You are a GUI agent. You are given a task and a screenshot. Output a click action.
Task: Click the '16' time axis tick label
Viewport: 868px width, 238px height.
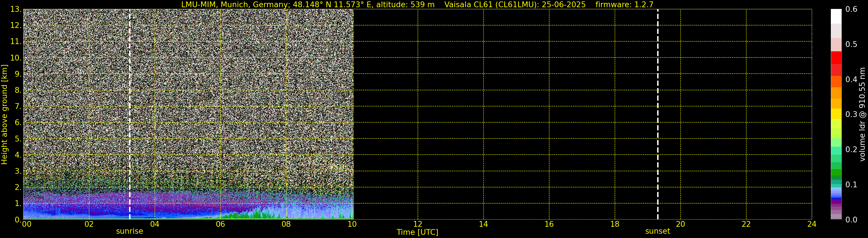pyautogui.click(x=549, y=224)
